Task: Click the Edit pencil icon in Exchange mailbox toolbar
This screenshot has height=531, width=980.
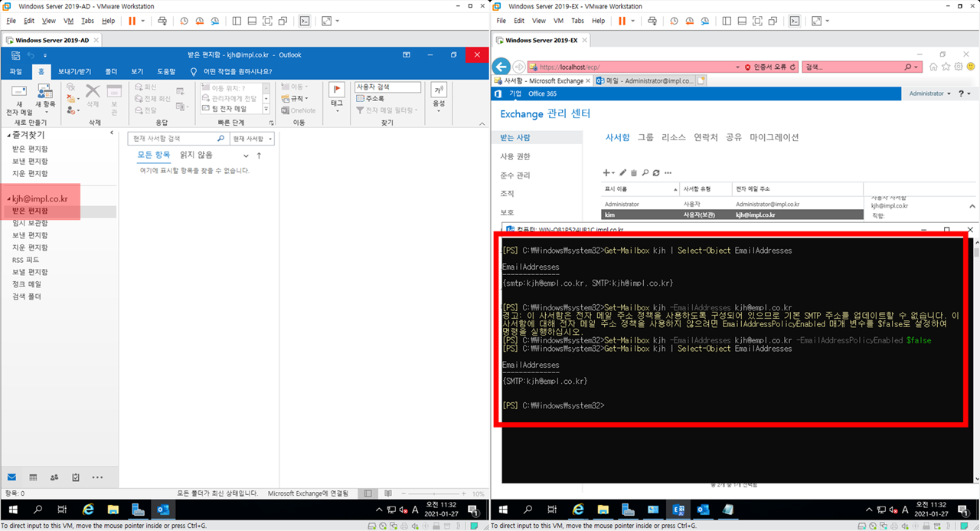Action: pos(622,173)
